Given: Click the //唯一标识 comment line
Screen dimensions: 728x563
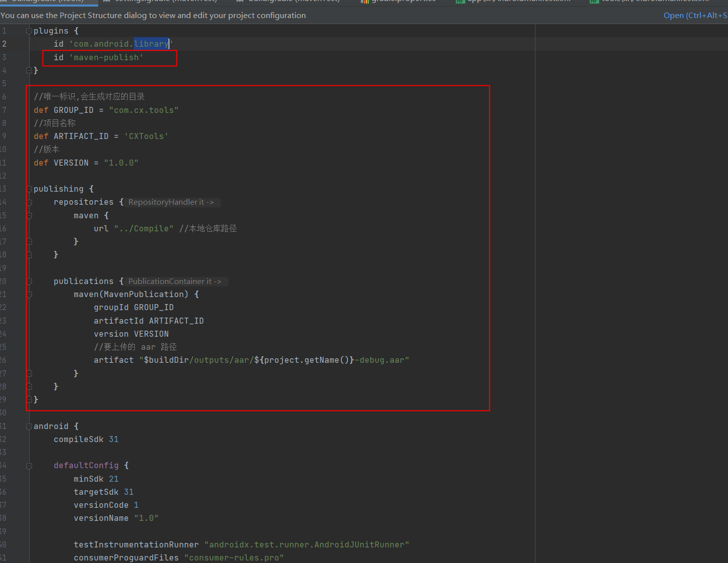Looking at the screenshot, I should (x=89, y=97).
